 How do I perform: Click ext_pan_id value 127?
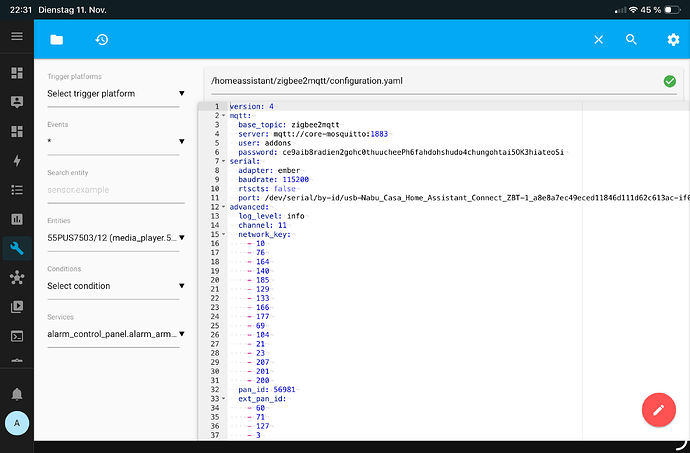[263, 426]
